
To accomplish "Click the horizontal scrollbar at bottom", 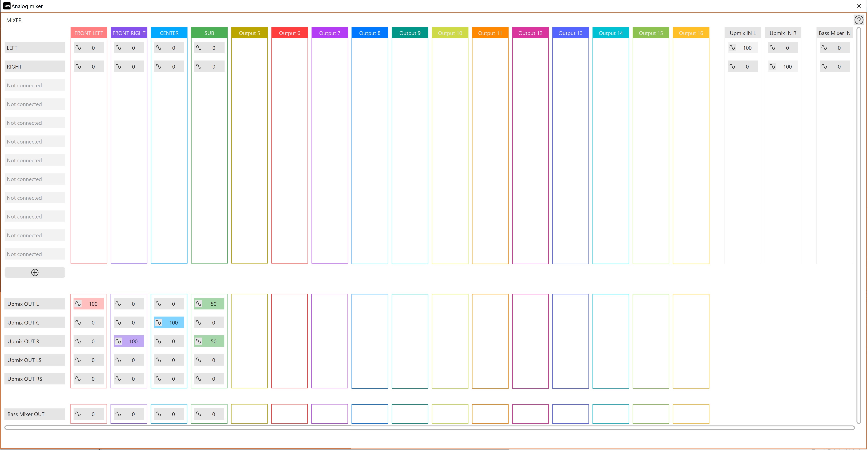I will [429, 427].
